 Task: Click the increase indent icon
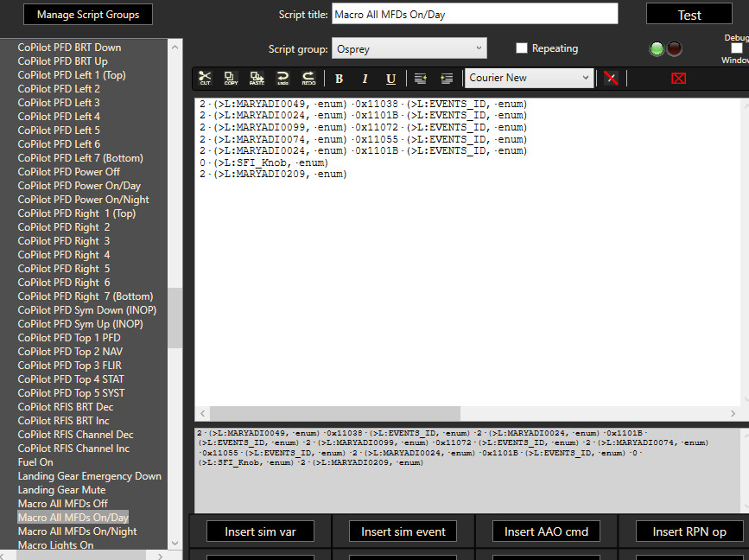(445, 79)
